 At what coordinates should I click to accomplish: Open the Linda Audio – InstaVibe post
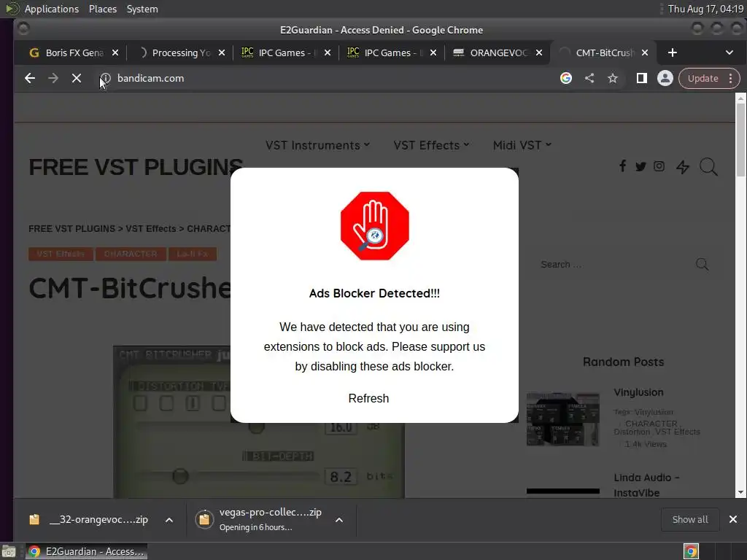click(646, 485)
